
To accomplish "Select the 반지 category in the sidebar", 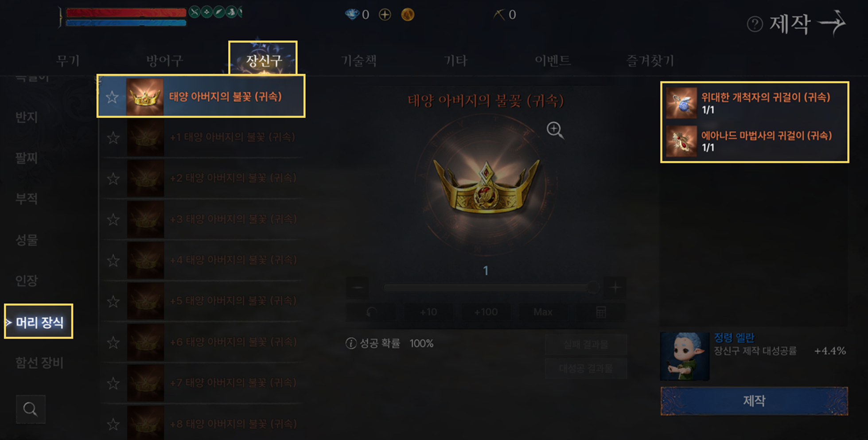I will point(27,117).
